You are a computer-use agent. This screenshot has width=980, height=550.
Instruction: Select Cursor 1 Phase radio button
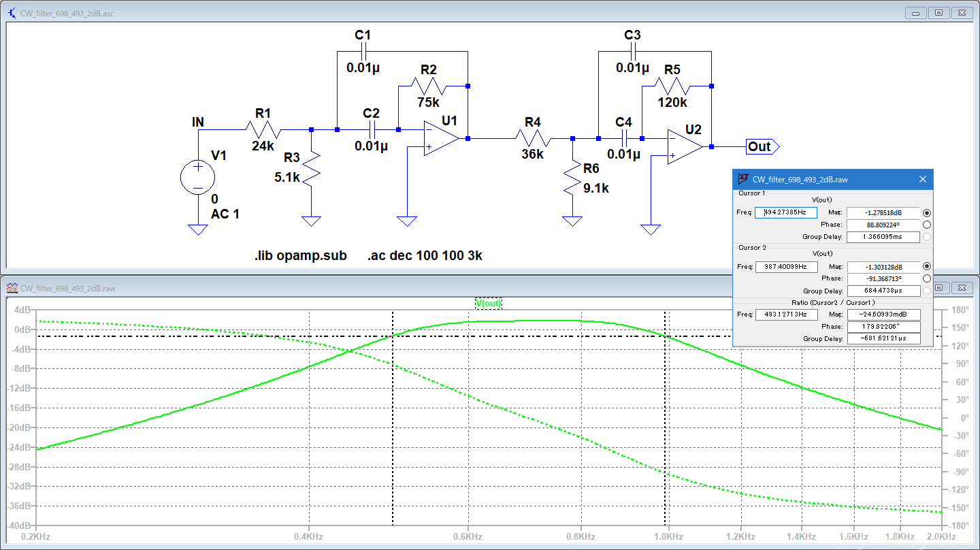(x=927, y=225)
